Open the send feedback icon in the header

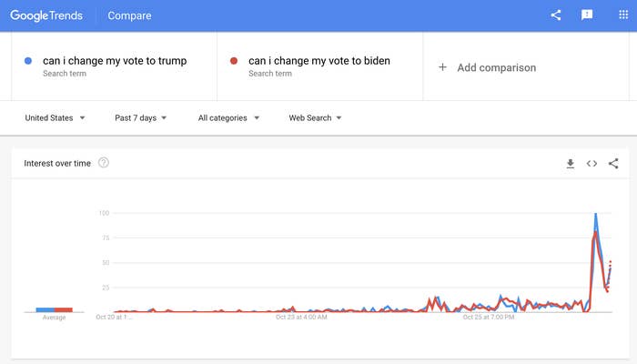[587, 15]
